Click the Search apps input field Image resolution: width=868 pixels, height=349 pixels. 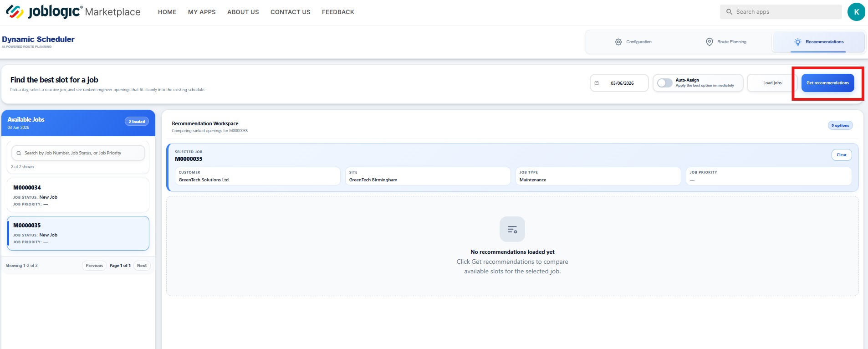pos(781,12)
